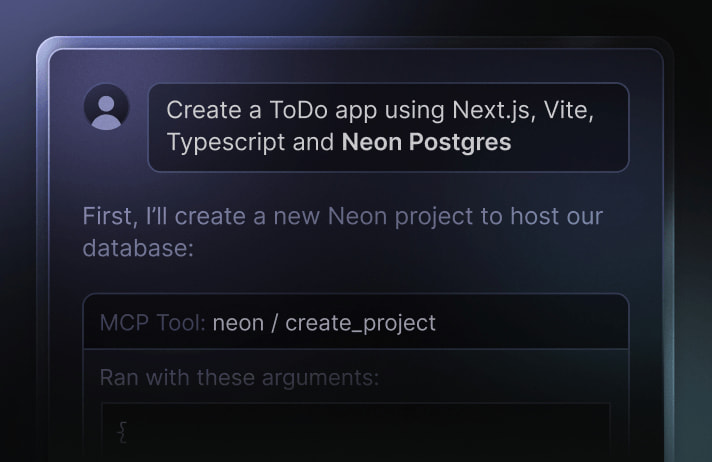Click the "neon" server name in tool header

tap(239, 322)
